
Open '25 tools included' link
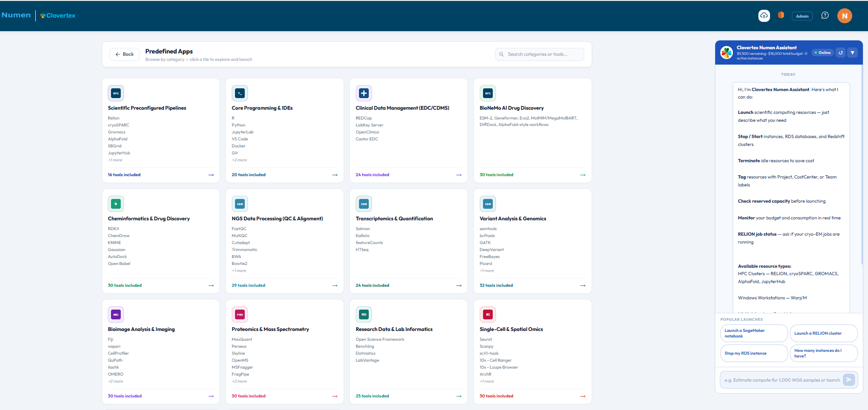pyautogui.click(x=372, y=396)
